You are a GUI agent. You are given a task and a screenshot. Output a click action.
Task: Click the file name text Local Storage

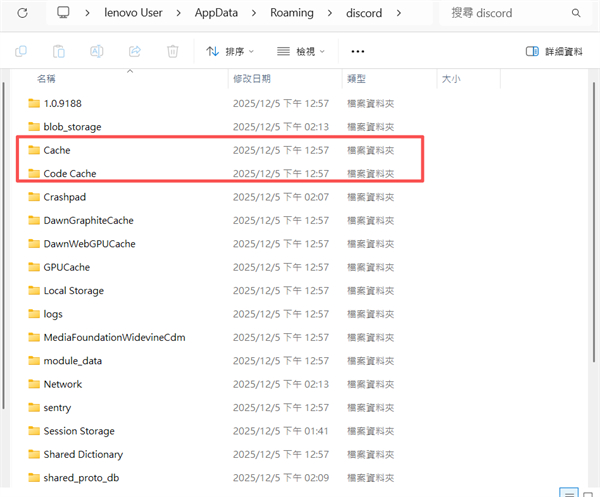click(73, 291)
